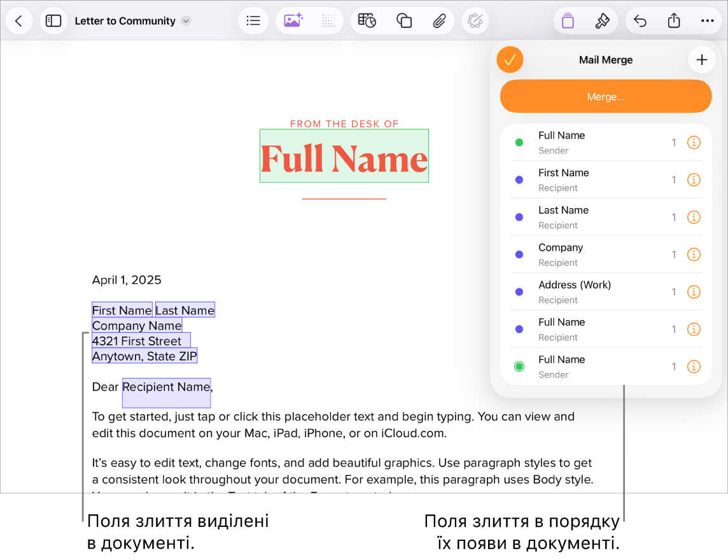Confirm Mail Merge with the orange checkmark
728x560 pixels.
click(x=510, y=60)
